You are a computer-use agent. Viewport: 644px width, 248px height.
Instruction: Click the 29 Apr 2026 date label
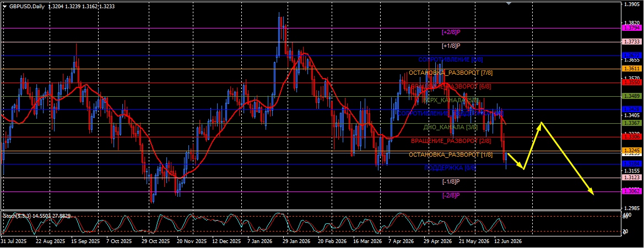click(438, 241)
